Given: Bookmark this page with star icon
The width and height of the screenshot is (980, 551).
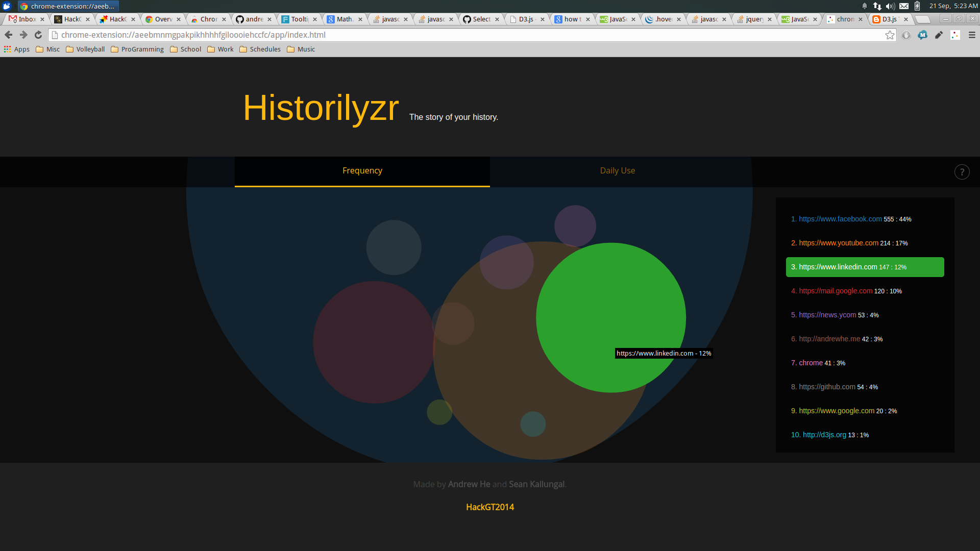Looking at the screenshot, I should coord(890,35).
